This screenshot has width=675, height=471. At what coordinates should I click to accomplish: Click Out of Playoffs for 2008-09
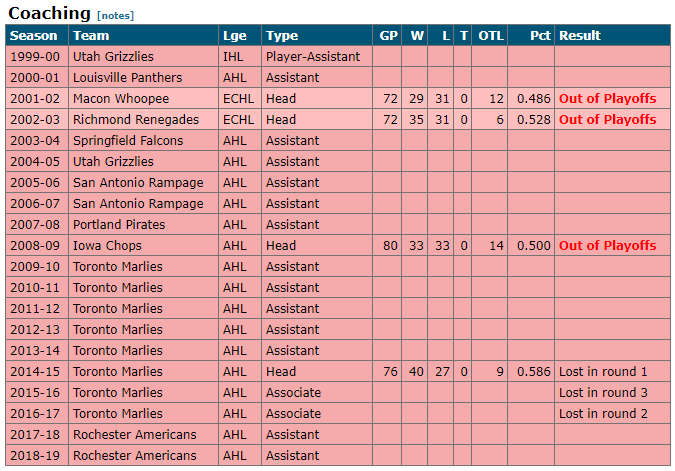[607, 246]
